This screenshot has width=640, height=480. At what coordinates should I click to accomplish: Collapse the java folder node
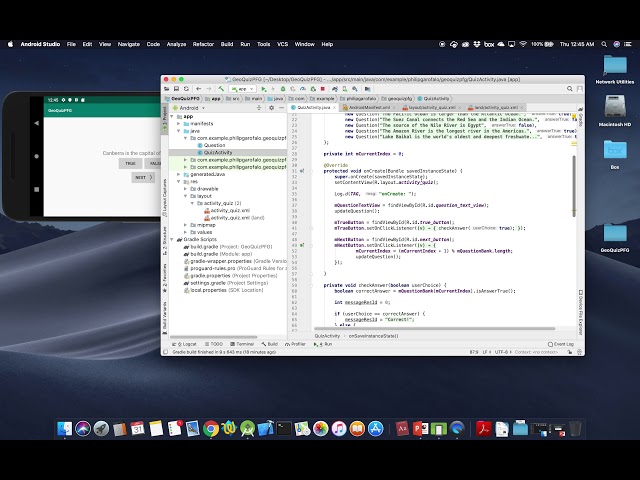click(x=178, y=131)
